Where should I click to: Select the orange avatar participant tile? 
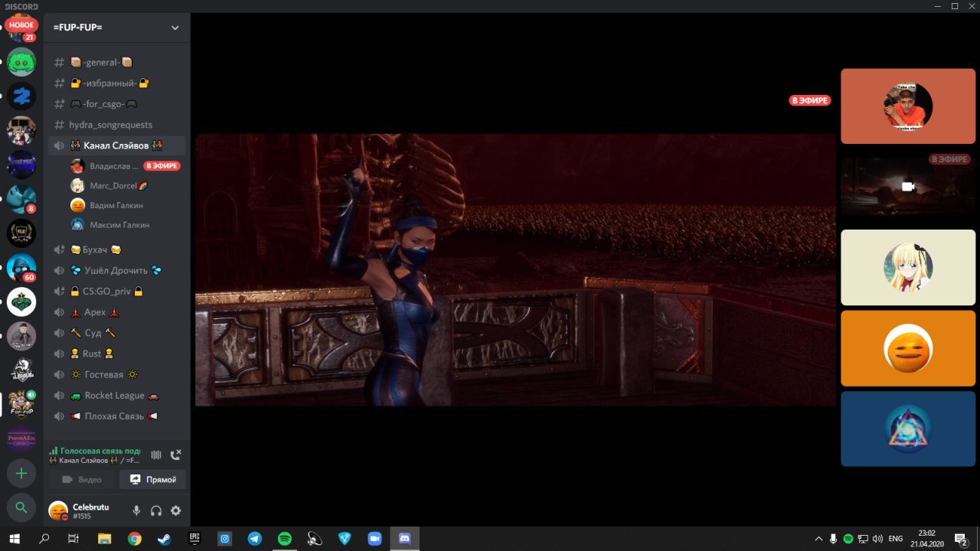(x=908, y=348)
